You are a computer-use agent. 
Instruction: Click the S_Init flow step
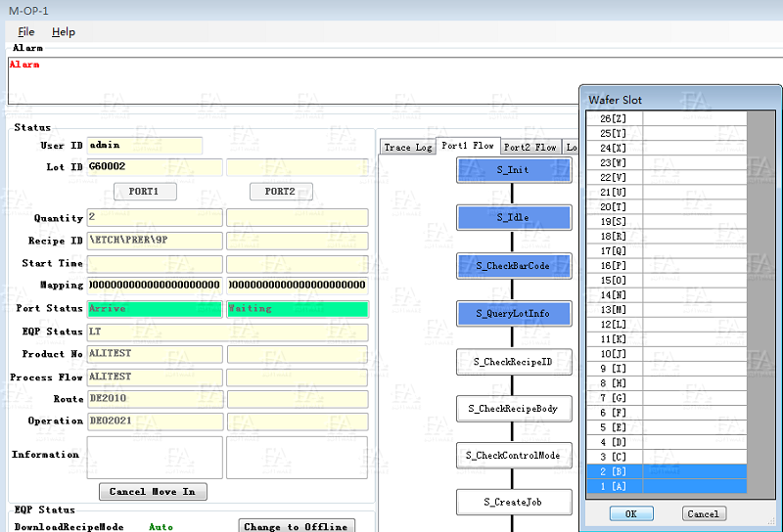click(x=514, y=170)
